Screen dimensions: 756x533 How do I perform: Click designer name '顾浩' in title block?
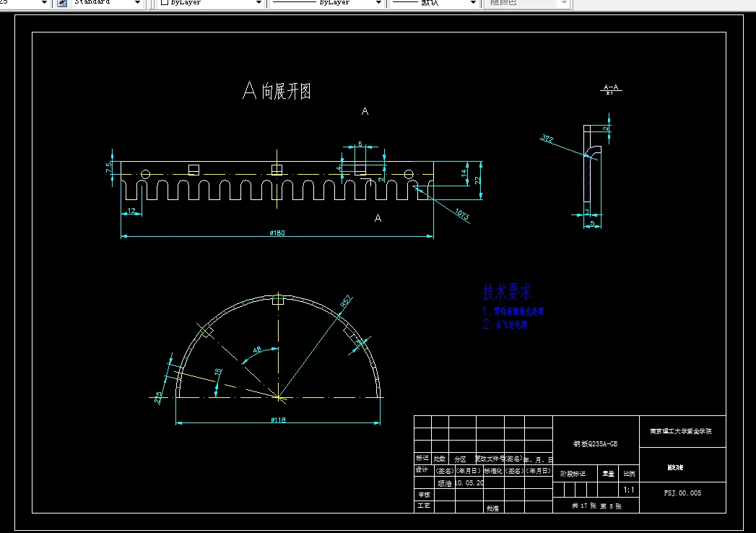[x=445, y=483]
